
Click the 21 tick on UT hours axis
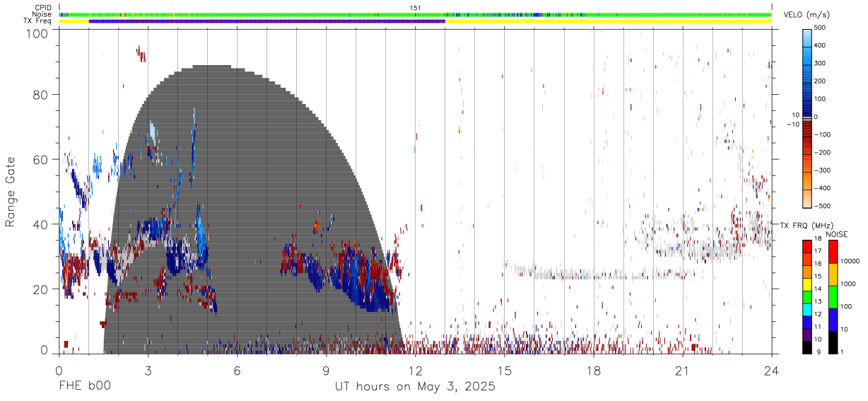coord(683,371)
